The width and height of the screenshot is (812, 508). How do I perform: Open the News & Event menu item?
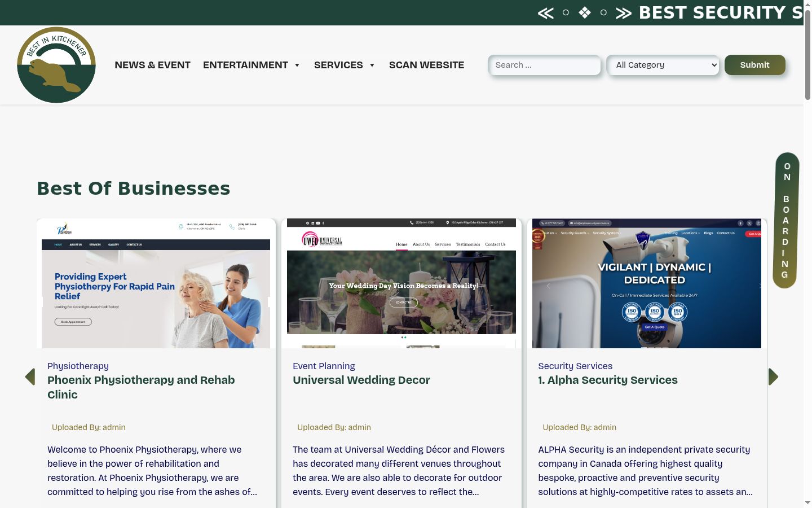tap(152, 65)
